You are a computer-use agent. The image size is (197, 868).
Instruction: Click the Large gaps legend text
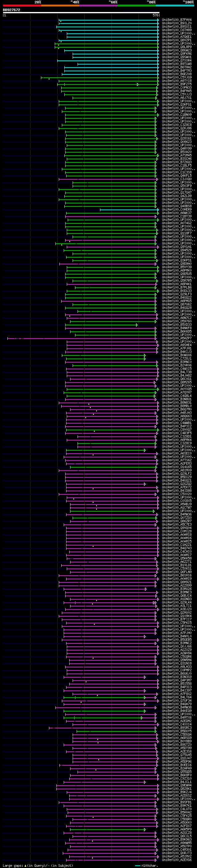coord(38,866)
